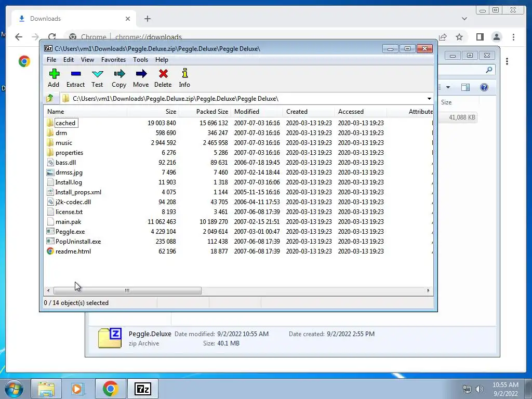Click the scrollbar left arrow

click(48, 290)
